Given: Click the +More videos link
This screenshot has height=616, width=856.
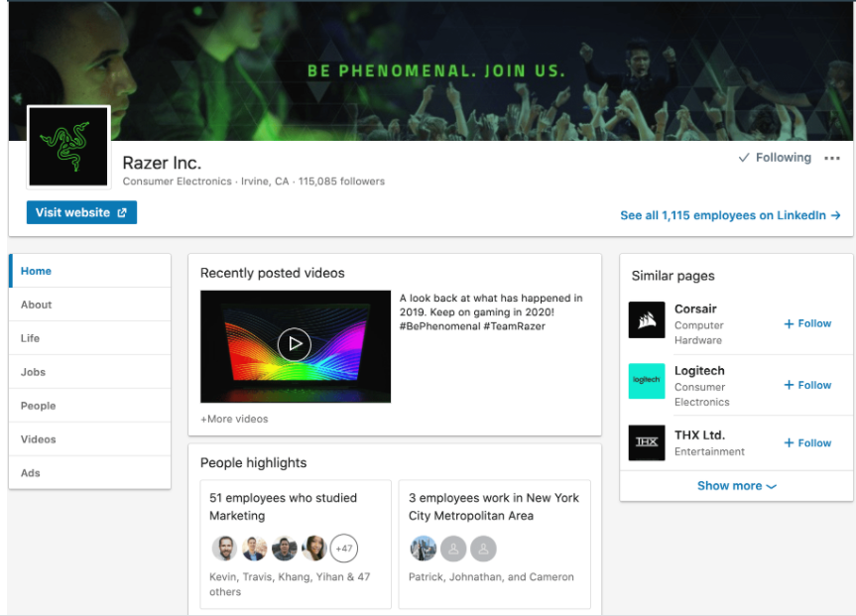Looking at the screenshot, I should tap(234, 419).
